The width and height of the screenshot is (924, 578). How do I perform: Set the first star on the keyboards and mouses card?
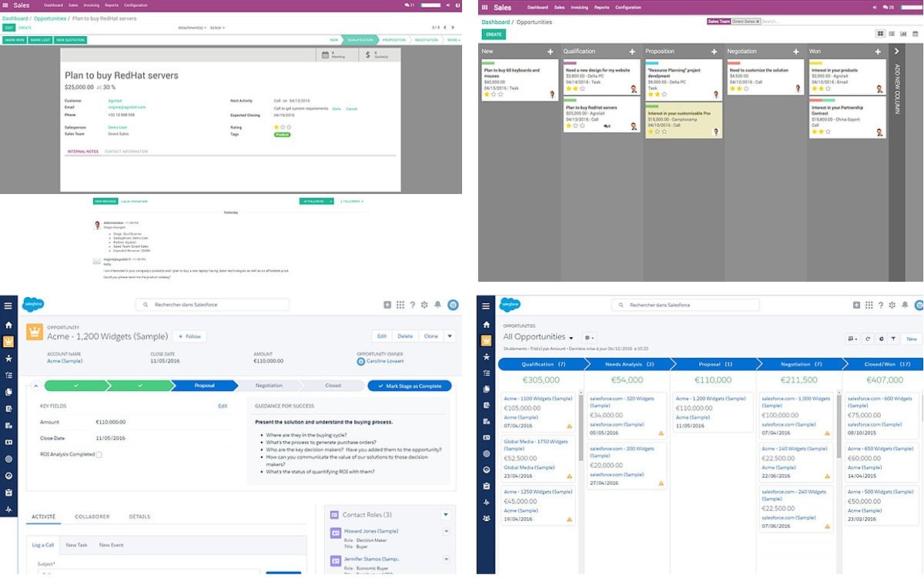tap(487, 94)
